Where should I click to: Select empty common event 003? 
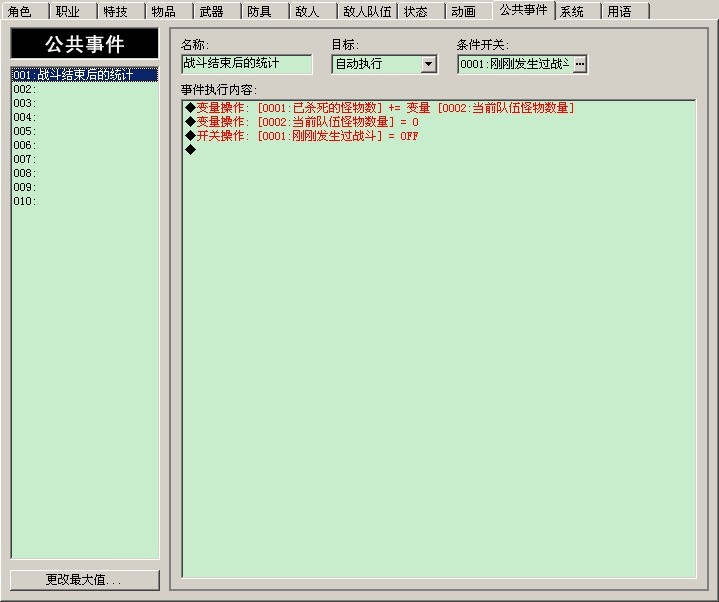pyautogui.click(x=85, y=103)
